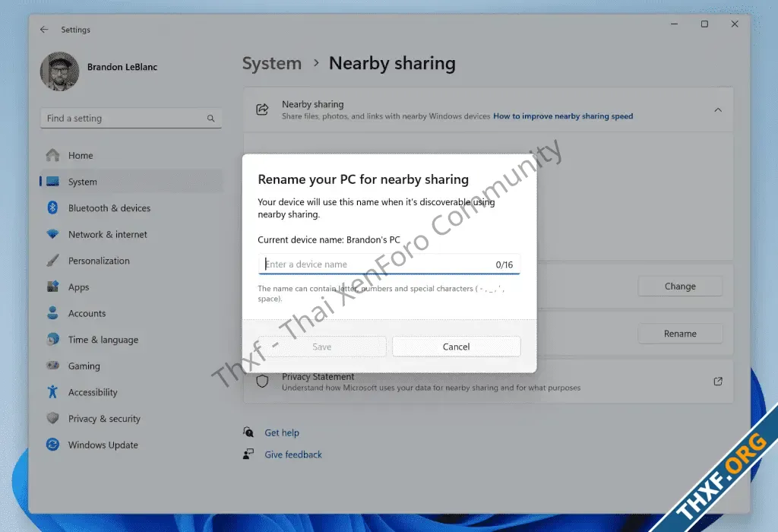The image size is (778, 532).
Task: Click the Current device name: Brandon's PC text
Action: pyautogui.click(x=328, y=239)
